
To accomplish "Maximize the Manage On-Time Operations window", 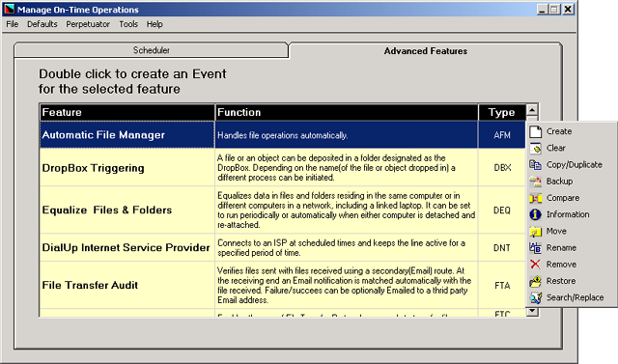I will coord(554,9).
